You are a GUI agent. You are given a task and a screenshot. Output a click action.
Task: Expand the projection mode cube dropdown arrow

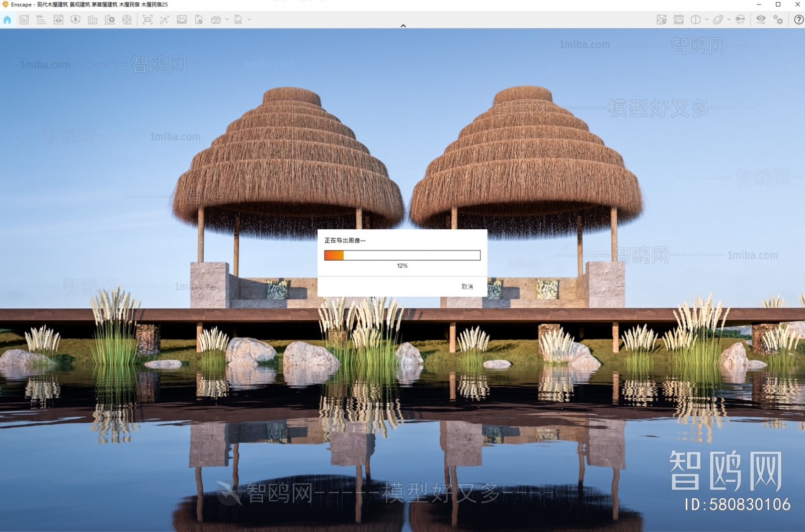point(707,20)
